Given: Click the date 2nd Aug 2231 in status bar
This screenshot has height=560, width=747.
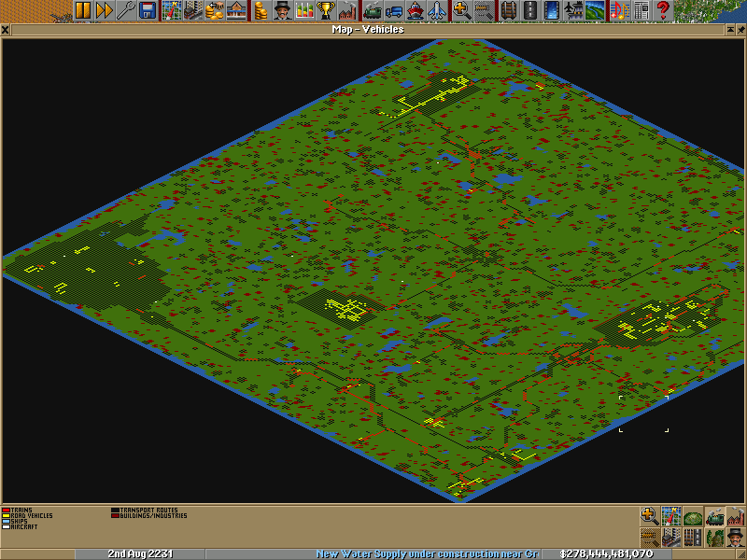Looking at the screenshot, I should click(140, 554).
